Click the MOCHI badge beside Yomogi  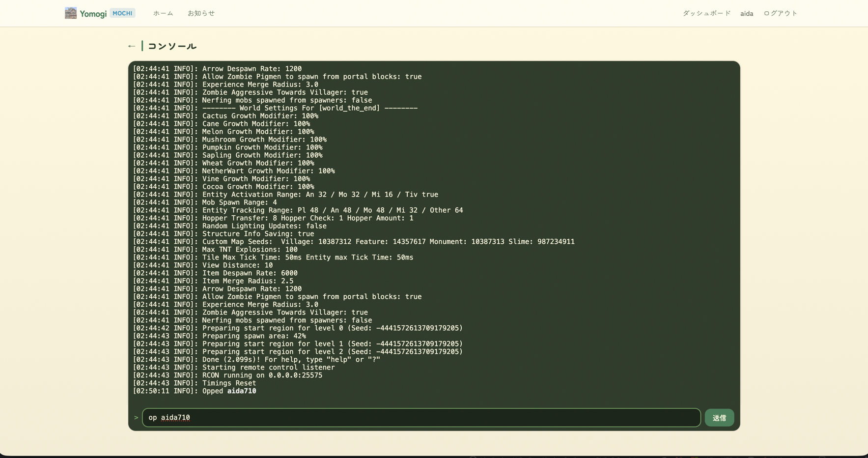122,13
